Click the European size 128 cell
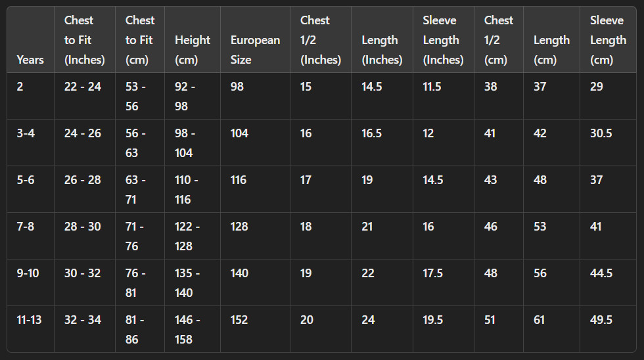Image resolution: width=644 pixels, height=360 pixels. click(255, 236)
